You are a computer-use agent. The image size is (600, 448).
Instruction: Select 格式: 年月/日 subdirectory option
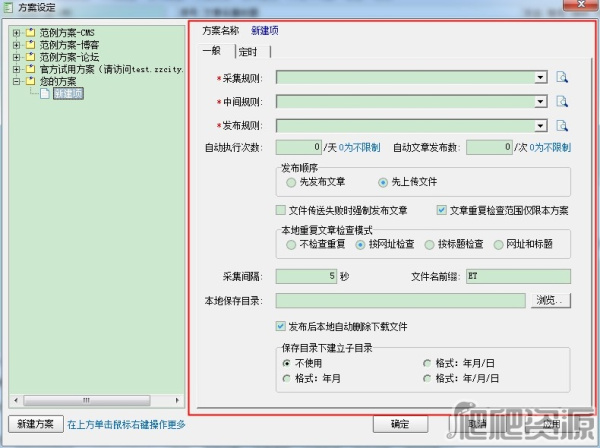click(427, 363)
